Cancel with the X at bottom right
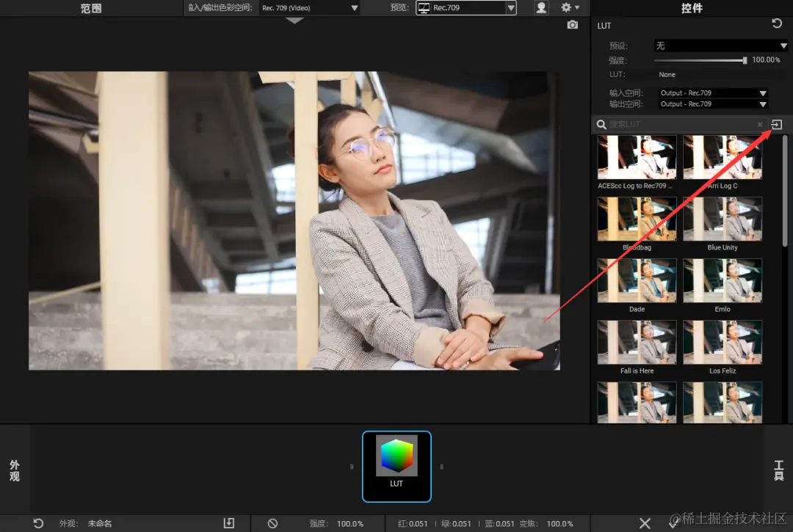The width and height of the screenshot is (793, 532). click(x=645, y=523)
